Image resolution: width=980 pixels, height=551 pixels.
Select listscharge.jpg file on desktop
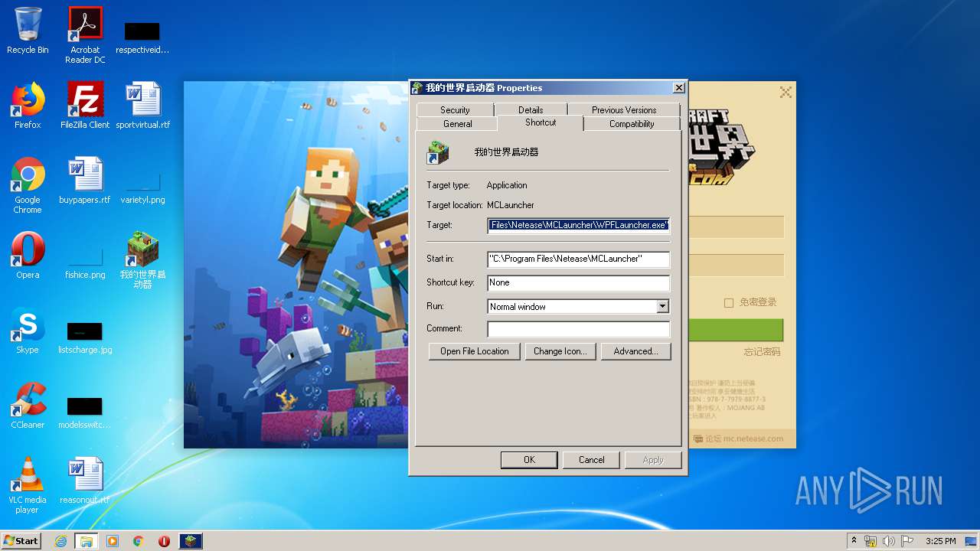[85, 338]
